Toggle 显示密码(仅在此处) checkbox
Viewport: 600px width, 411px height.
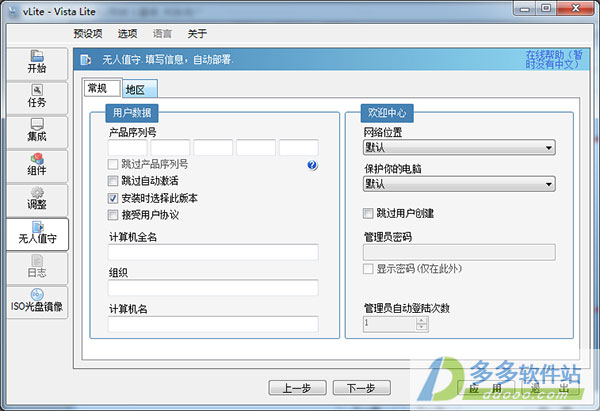(368, 269)
